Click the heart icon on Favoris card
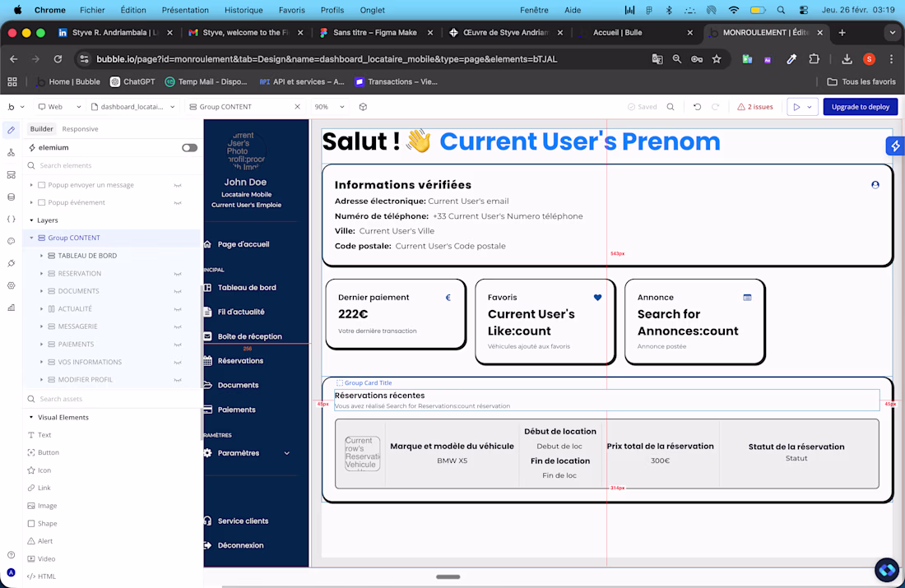The image size is (905, 588). (597, 298)
